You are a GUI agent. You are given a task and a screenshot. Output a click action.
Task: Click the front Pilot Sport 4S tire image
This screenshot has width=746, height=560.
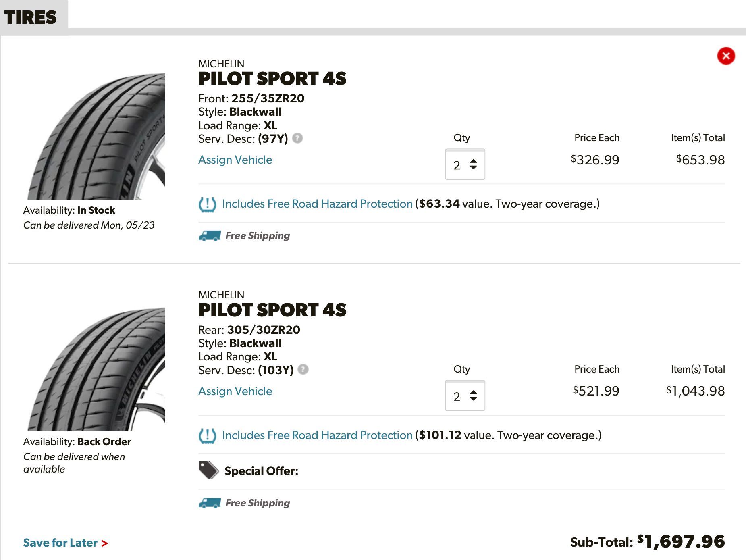pos(97,136)
